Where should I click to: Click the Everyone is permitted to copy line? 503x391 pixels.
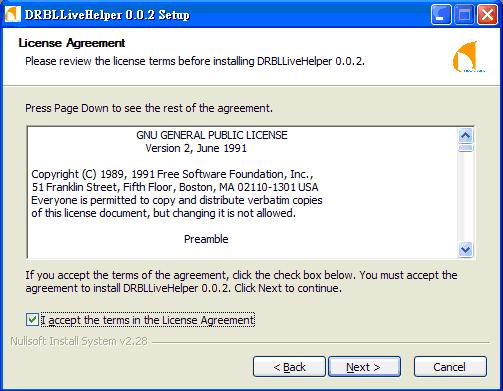[177, 200]
